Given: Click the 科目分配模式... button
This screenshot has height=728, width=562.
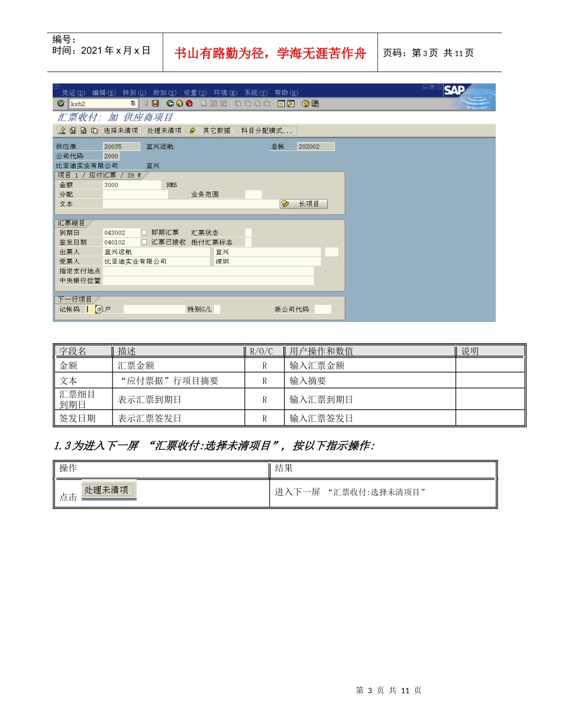Looking at the screenshot, I should pyautogui.click(x=267, y=131).
